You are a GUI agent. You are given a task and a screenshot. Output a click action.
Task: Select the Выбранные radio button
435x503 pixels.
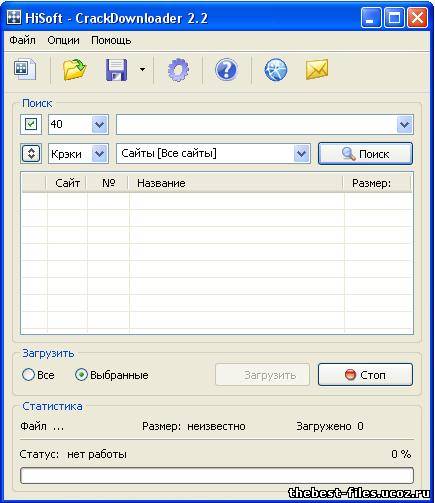81,375
